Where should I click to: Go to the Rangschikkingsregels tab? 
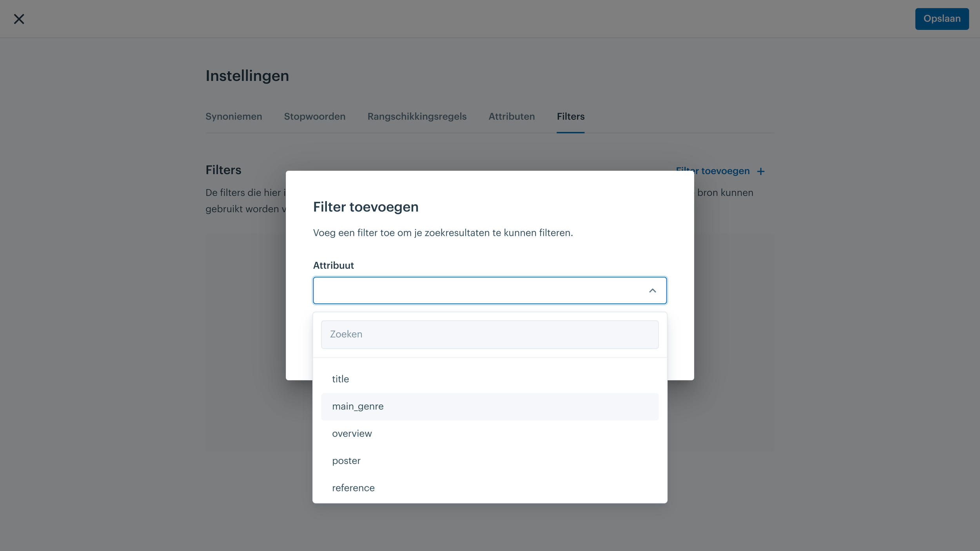tap(417, 116)
